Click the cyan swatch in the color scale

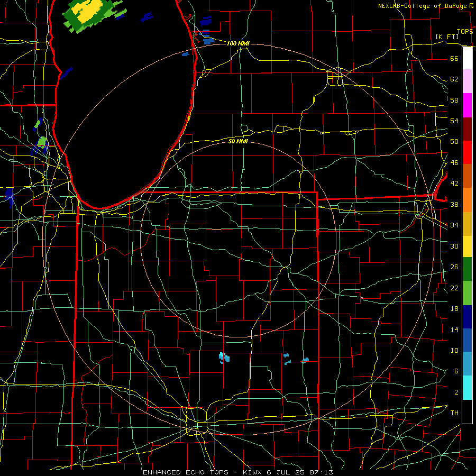[467, 388]
